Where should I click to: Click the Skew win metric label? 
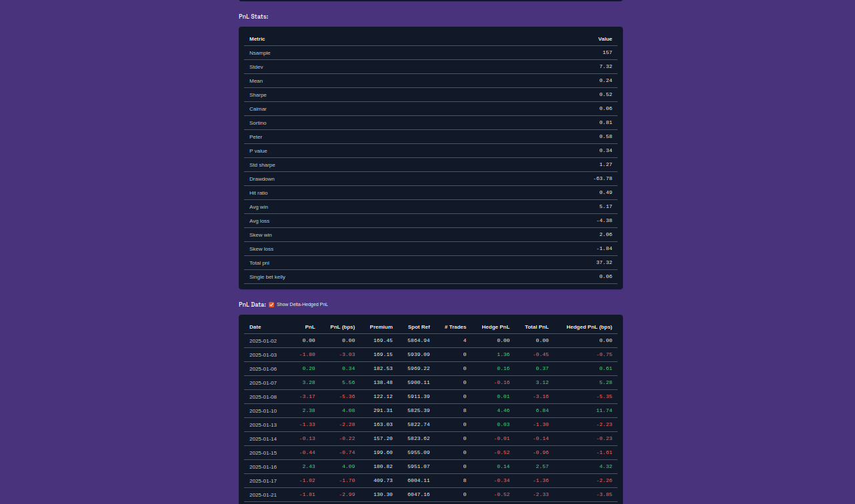pos(261,235)
